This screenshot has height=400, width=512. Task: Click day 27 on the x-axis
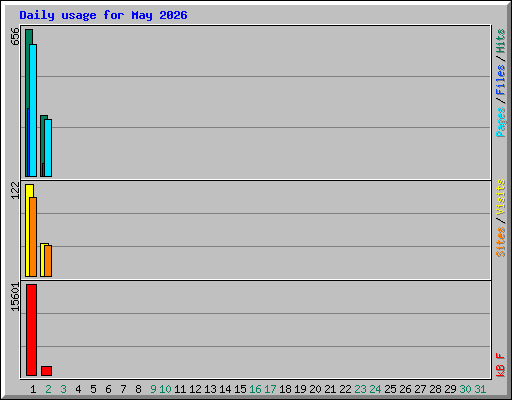click(420, 389)
